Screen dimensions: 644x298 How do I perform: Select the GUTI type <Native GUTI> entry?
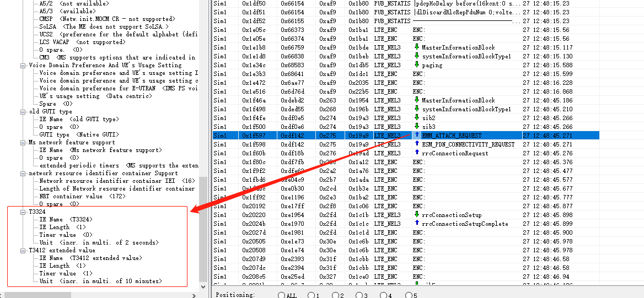pos(78,134)
